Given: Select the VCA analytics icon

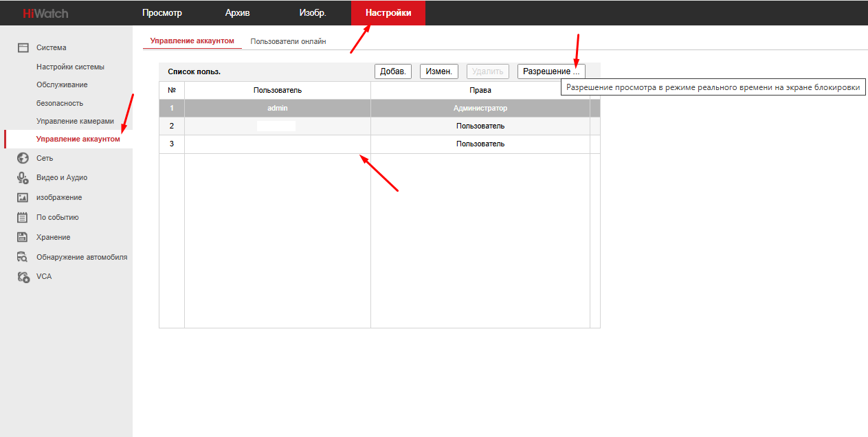Looking at the screenshot, I should point(23,277).
